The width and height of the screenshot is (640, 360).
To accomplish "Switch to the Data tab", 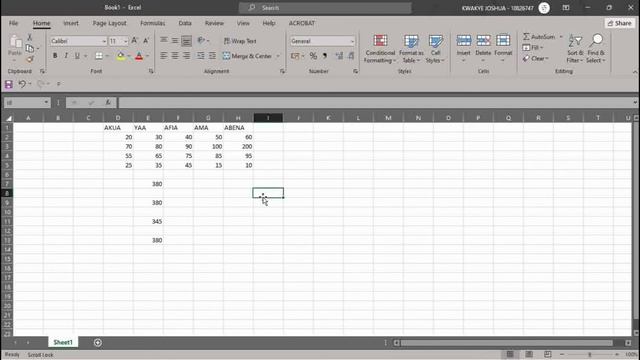I will [185, 23].
